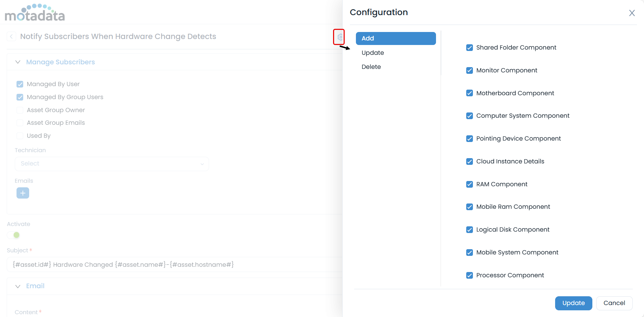Switch to the Update configuration tab

tap(373, 53)
